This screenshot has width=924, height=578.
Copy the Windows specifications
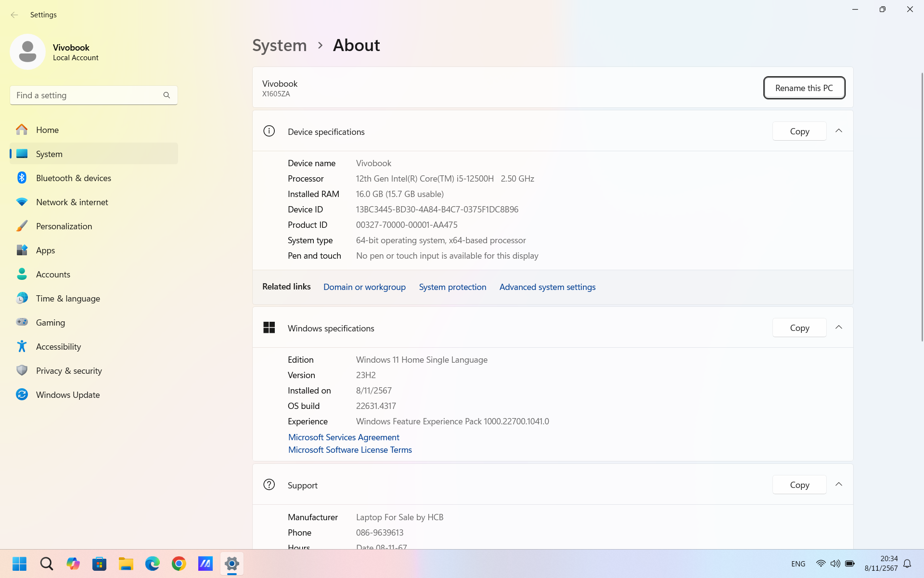[799, 328]
